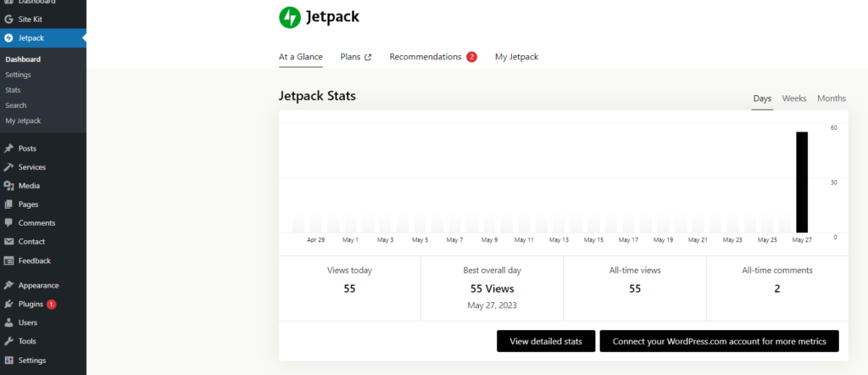This screenshot has height=375, width=868.
Task: Click the Plugins plug icon
Action: coord(8,304)
